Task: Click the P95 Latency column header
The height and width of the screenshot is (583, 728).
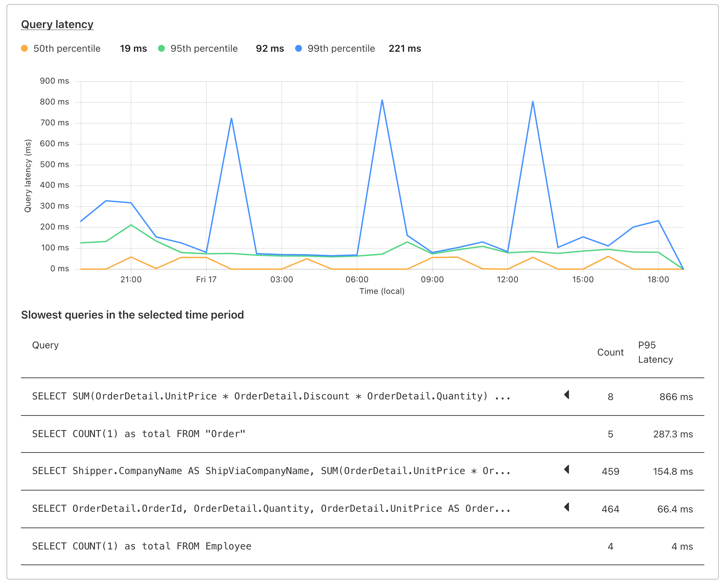Action: [655, 352]
